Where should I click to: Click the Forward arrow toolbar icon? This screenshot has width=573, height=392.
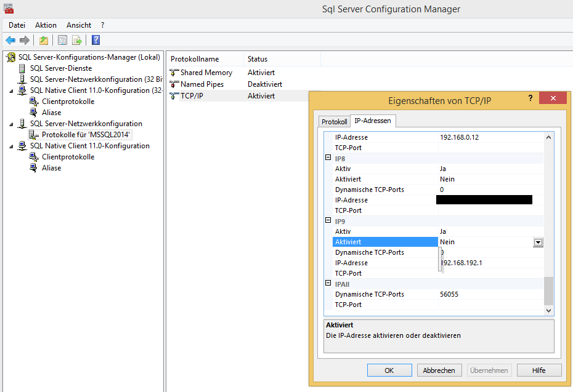pyautogui.click(x=25, y=40)
